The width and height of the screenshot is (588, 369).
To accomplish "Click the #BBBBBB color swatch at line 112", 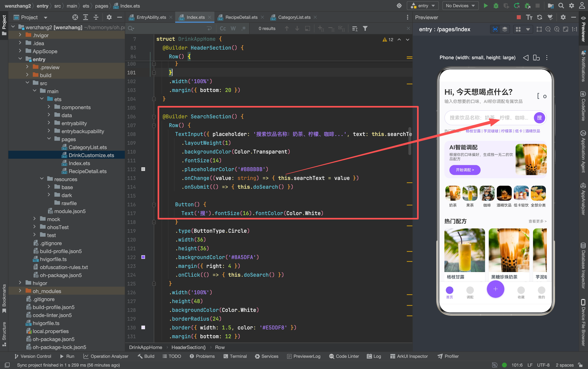I will (143, 169).
